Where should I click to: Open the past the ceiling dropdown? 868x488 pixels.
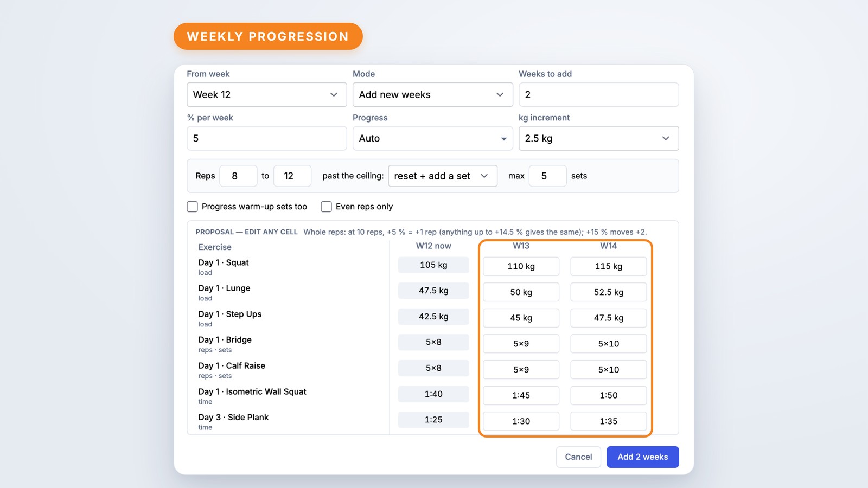[x=443, y=176]
